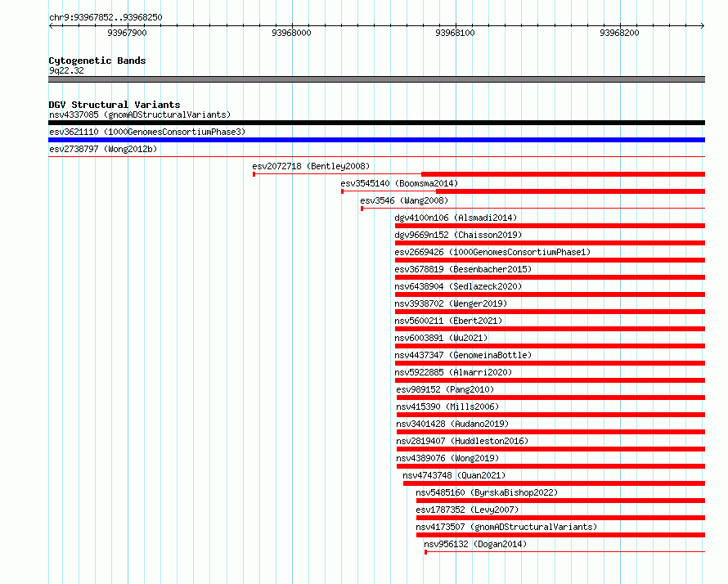The width and height of the screenshot is (728, 584).
Task: Open variant esv2738797 (Wong2012b)
Action: (x=103, y=149)
